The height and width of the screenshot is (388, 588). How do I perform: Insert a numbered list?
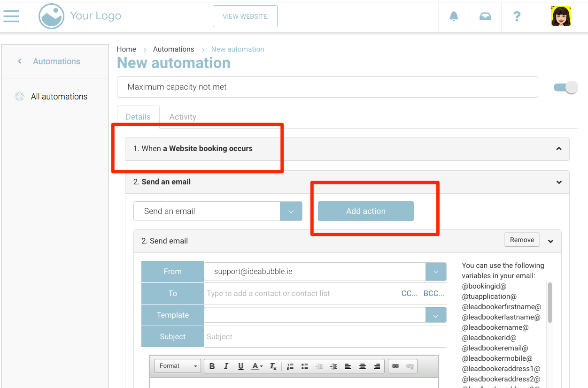290,366
